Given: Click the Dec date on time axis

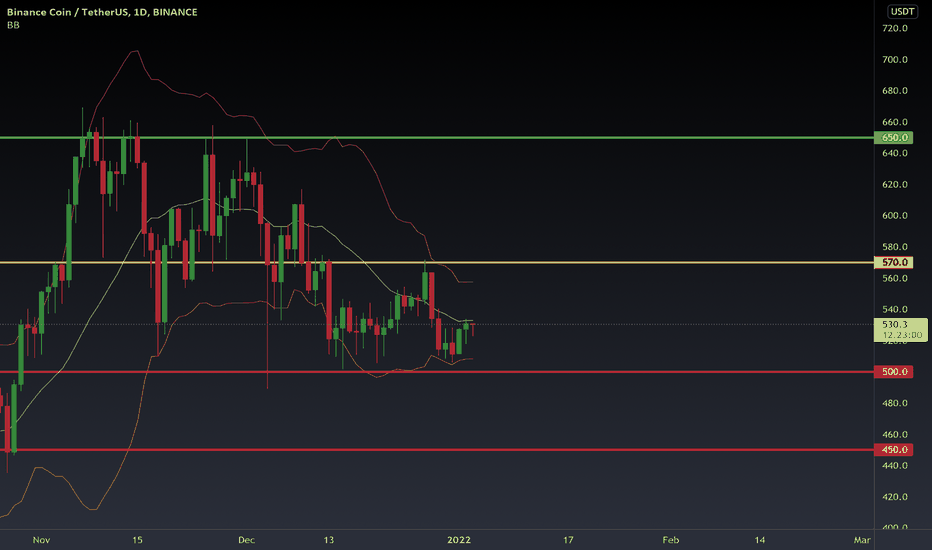Looking at the screenshot, I should click(x=246, y=540).
